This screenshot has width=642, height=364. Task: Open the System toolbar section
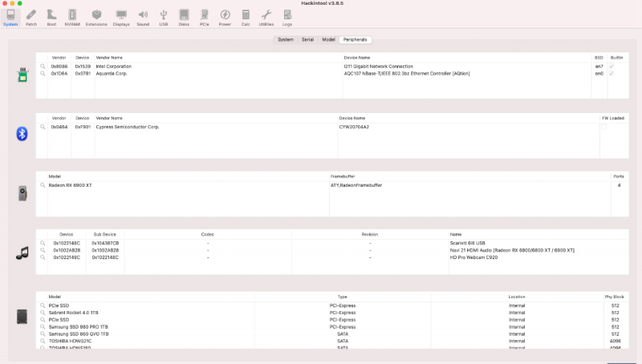(x=10, y=18)
